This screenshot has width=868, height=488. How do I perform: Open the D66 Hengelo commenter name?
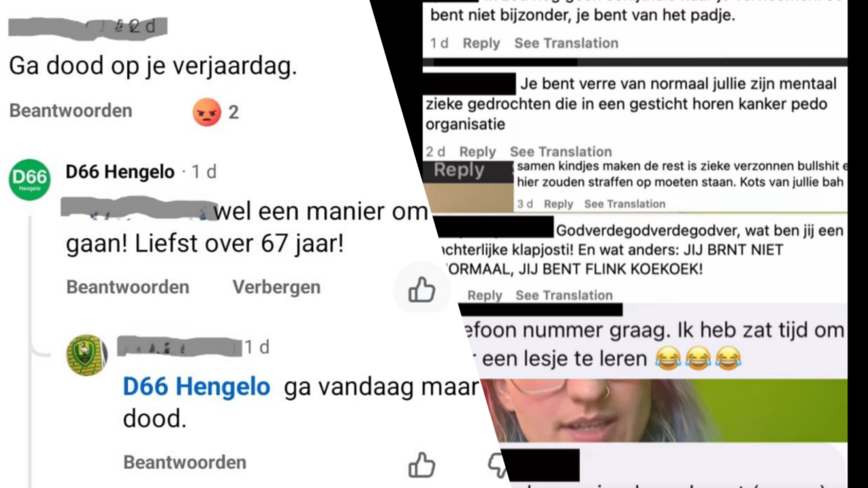coord(120,172)
